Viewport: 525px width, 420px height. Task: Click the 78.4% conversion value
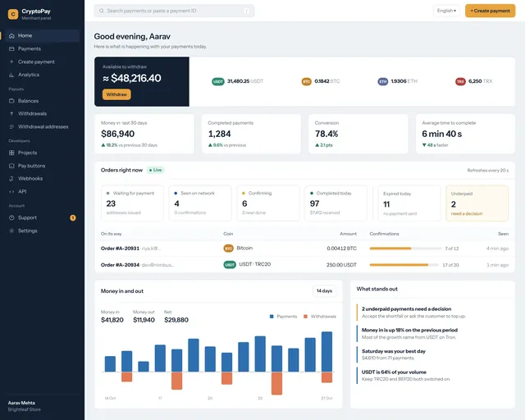point(326,134)
